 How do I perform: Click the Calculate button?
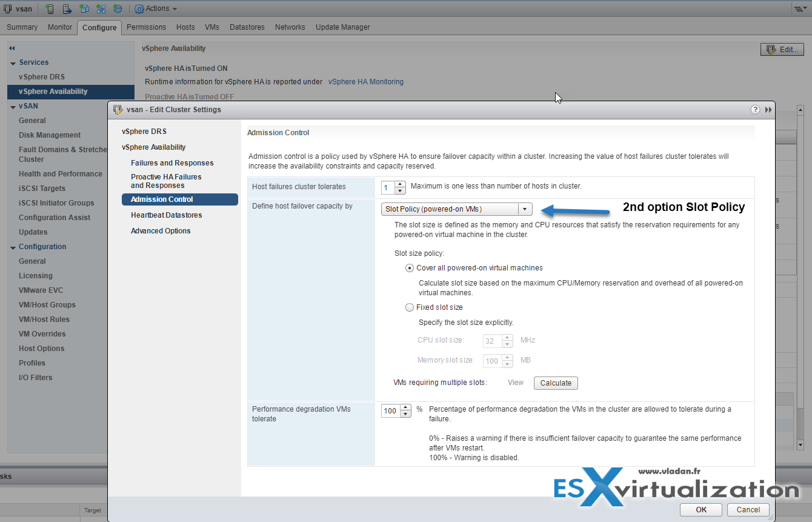[x=556, y=383]
